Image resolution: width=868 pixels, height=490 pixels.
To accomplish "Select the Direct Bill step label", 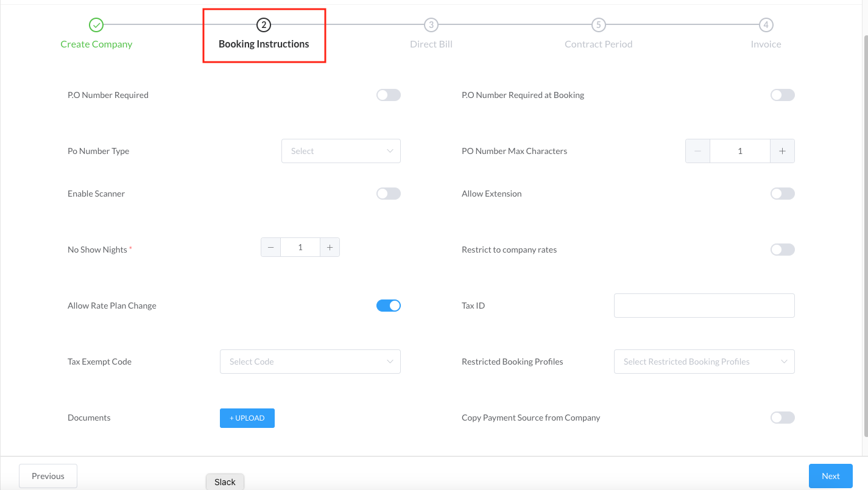I will click(431, 44).
